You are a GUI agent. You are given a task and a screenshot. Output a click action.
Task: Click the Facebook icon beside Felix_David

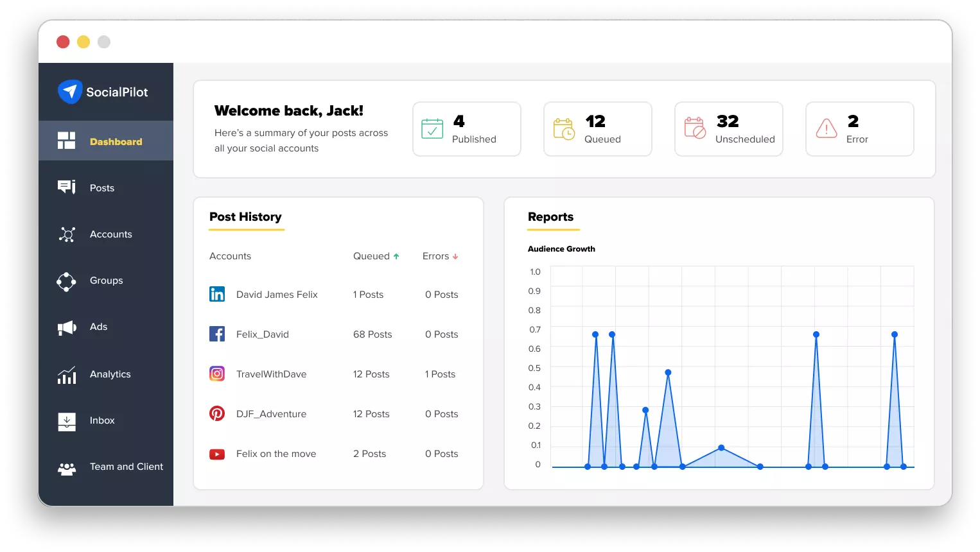[x=217, y=334]
